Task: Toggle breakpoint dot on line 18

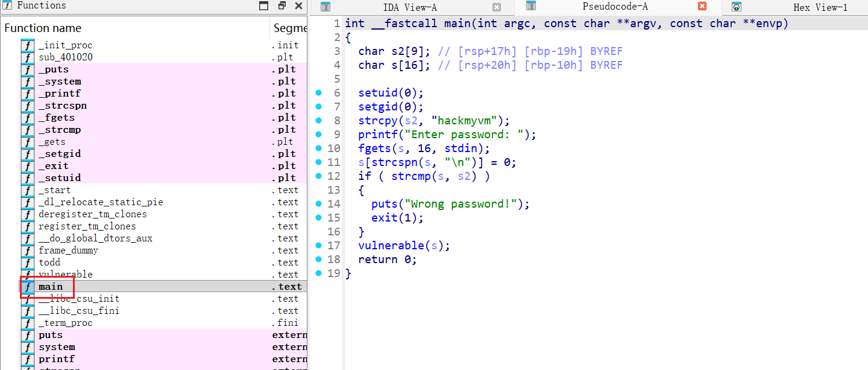Action: coord(318,260)
